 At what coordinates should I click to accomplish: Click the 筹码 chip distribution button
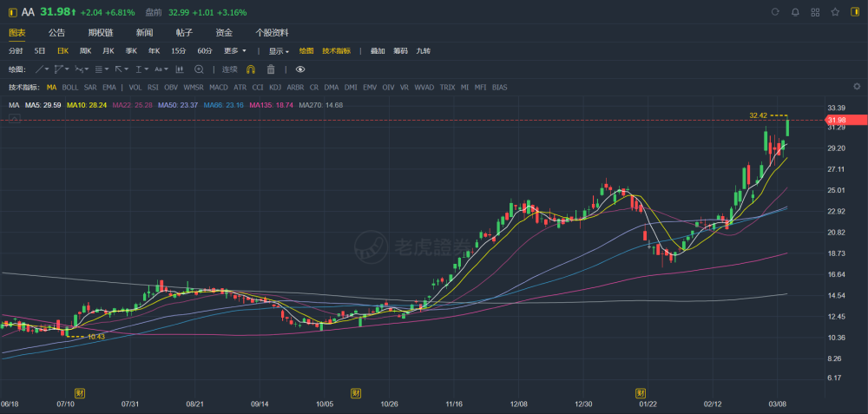tap(401, 51)
